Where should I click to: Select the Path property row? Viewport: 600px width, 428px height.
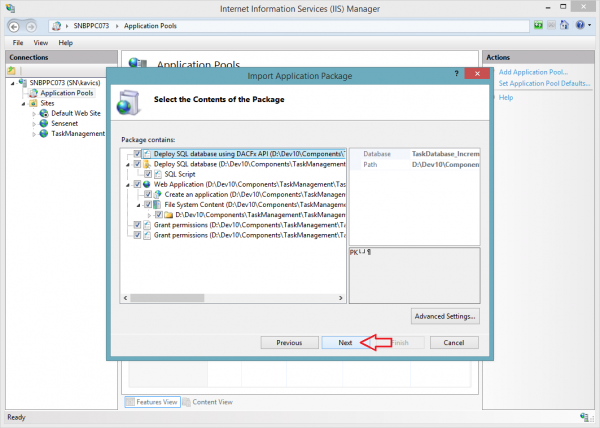click(x=415, y=164)
